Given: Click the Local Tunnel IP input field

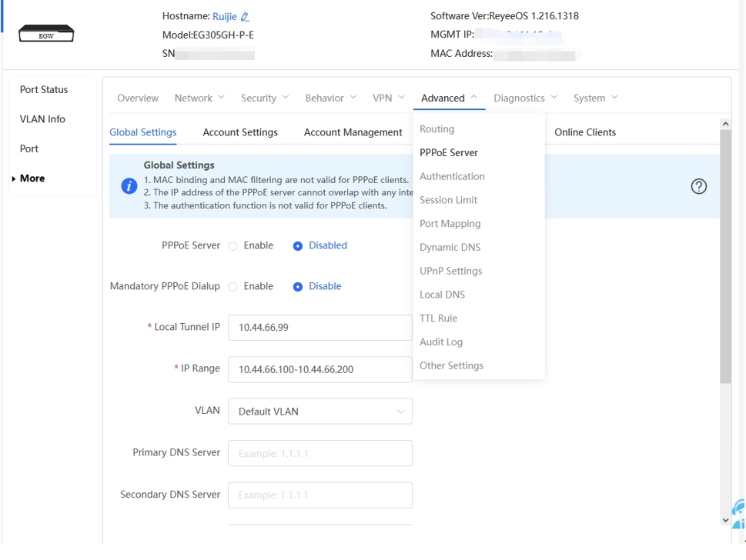Looking at the screenshot, I should pos(319,328).
